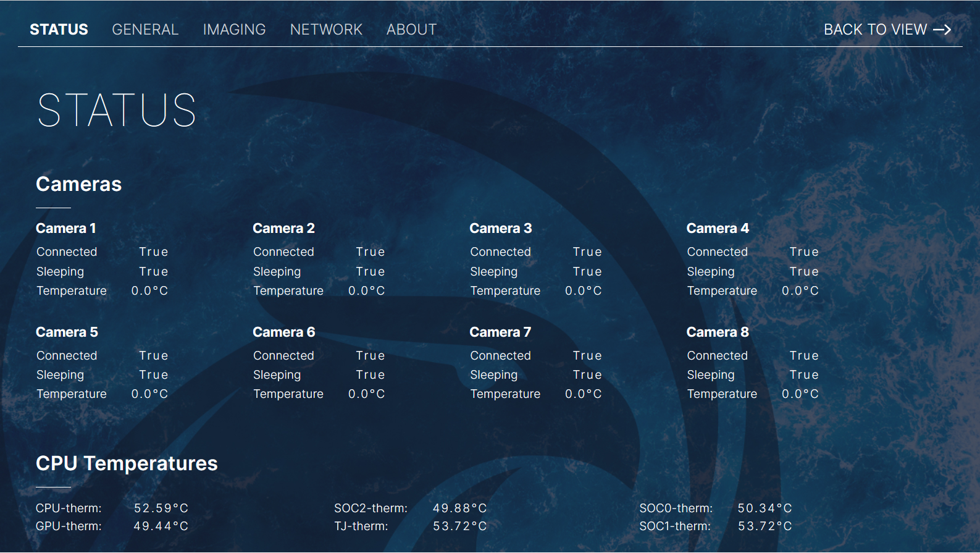Select the About tab
The image size is (980, 553).
coord(411,30)
